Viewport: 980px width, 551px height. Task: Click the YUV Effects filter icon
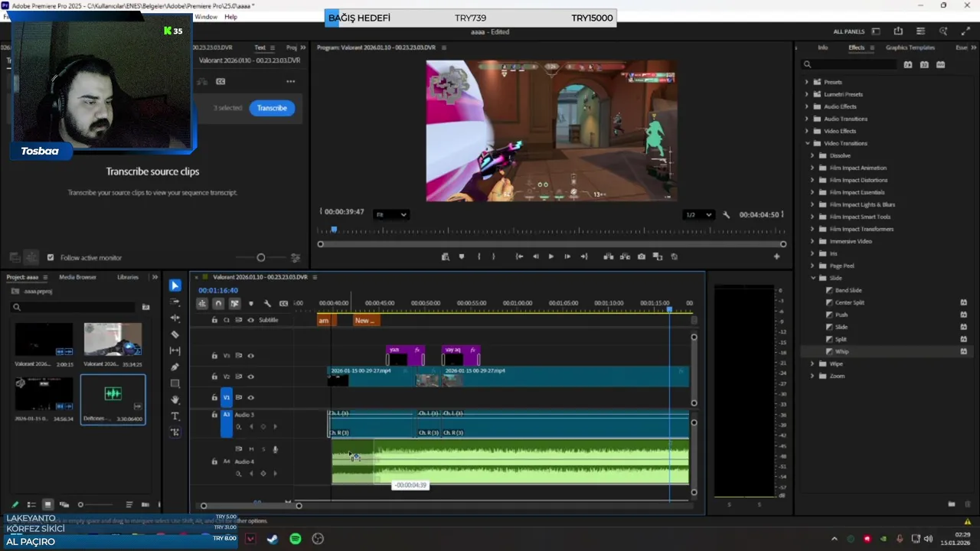(x=940, y=65)
